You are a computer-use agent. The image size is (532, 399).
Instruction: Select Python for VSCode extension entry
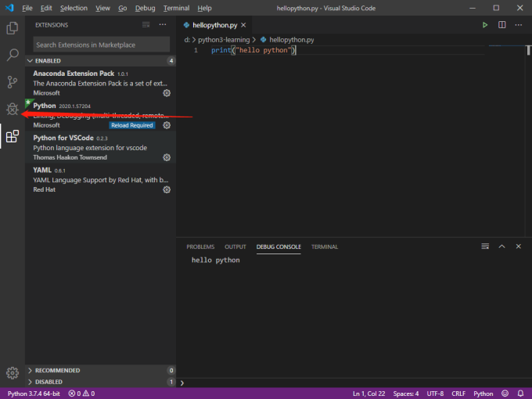pyautogui.click(x=100, y=147)
